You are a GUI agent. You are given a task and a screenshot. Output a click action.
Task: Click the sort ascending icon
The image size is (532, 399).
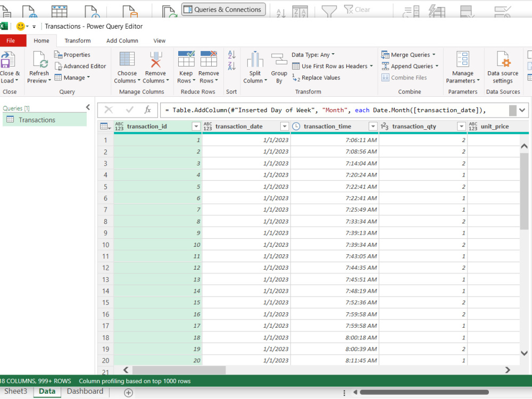(232, 54)
